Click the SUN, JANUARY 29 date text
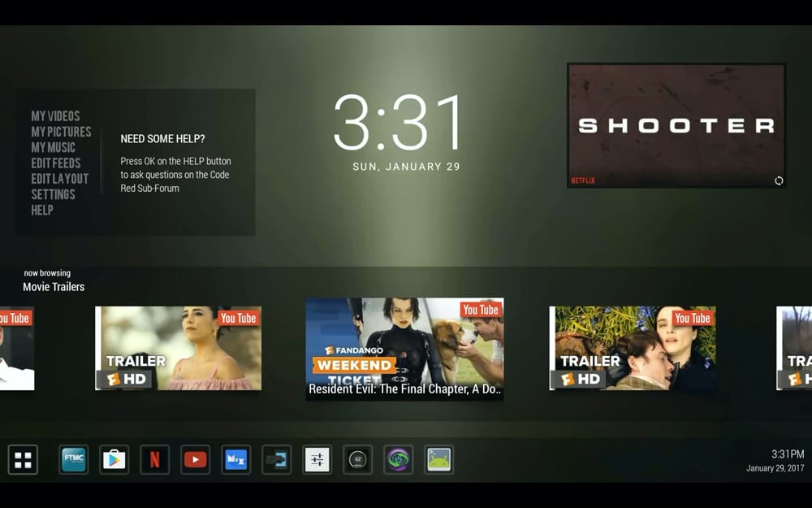This screenshot has width=812, height=508. click(407, 167)
